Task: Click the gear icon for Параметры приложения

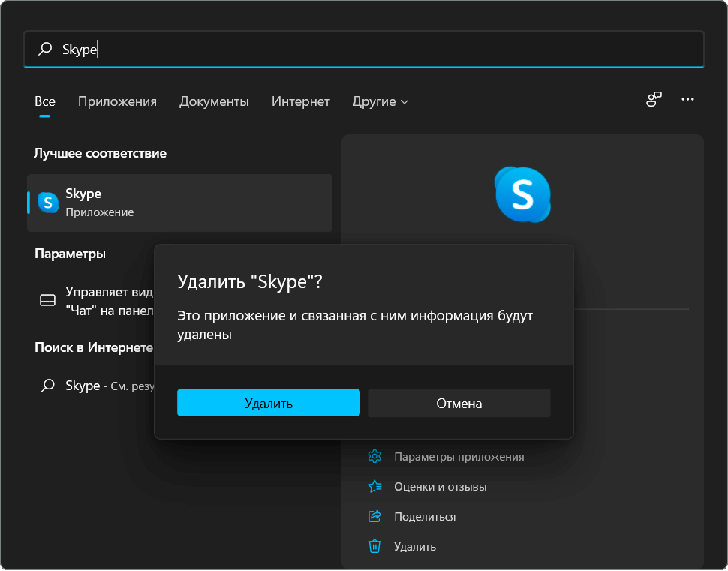Action: pyautogui.click(x=375, y=456)
